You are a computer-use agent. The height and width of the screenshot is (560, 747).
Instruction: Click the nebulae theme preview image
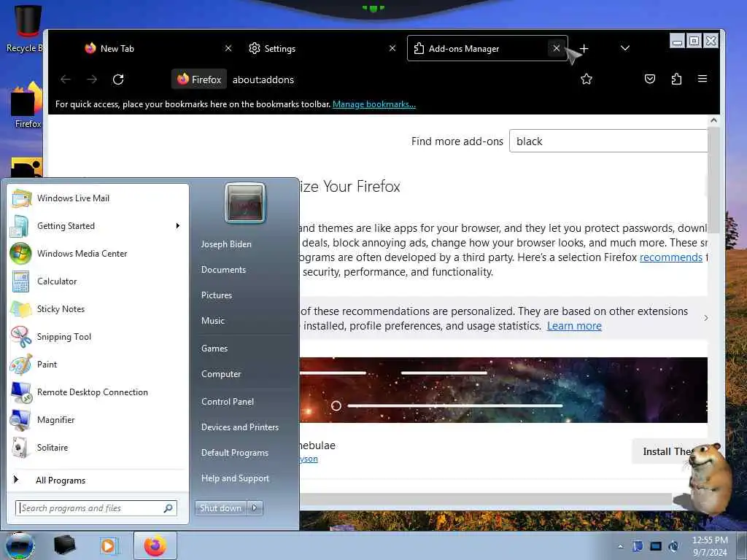[503, 390]
